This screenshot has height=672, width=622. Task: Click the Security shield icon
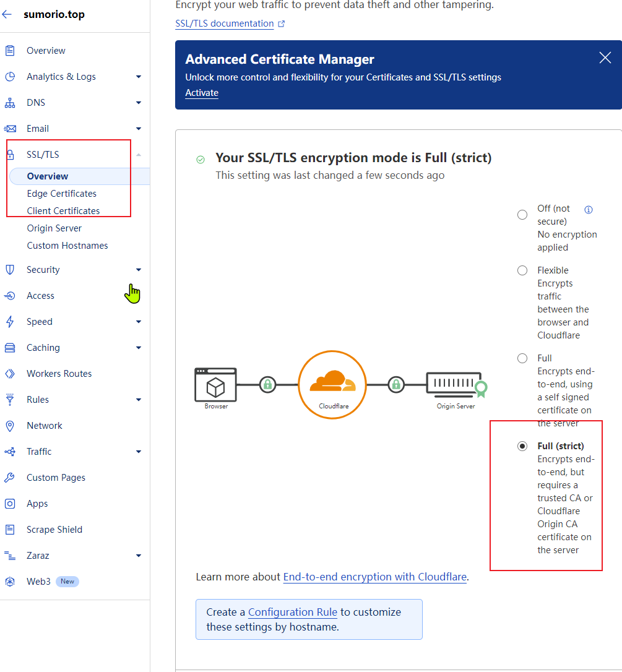click(x=10, y=270)
